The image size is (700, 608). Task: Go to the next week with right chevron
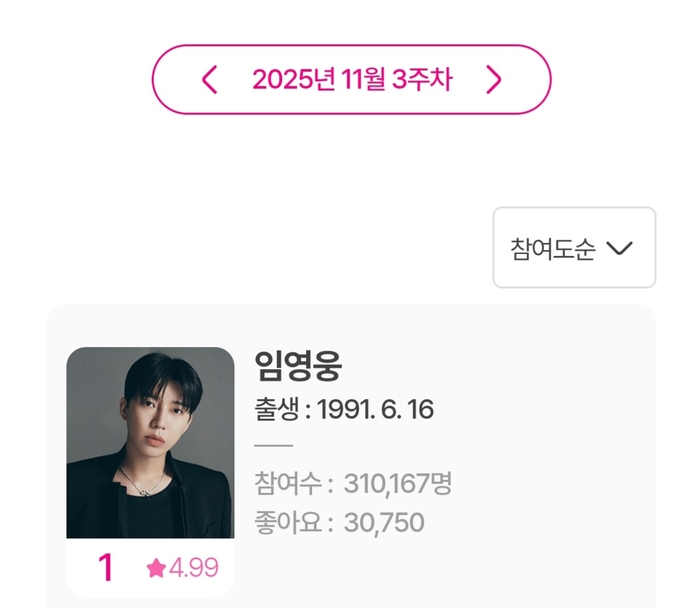click(x=493, y=80)
